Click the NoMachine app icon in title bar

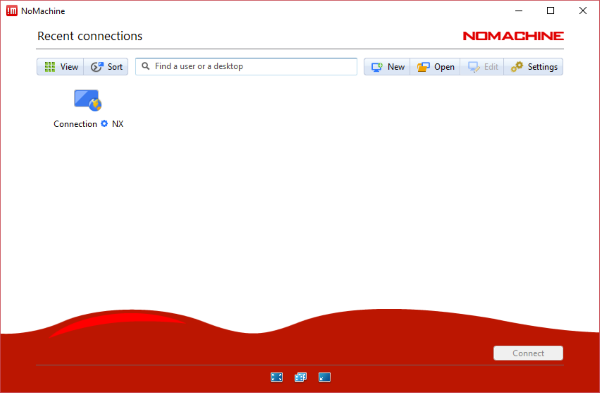pos(12,11)
